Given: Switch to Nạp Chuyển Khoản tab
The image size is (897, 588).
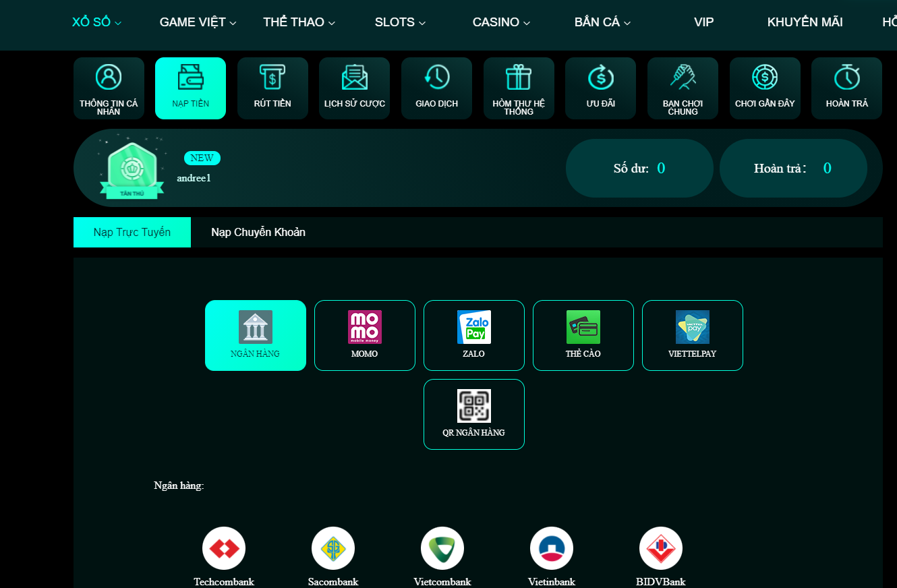Looking at the screenshot, I should click(x=258, y=232).
